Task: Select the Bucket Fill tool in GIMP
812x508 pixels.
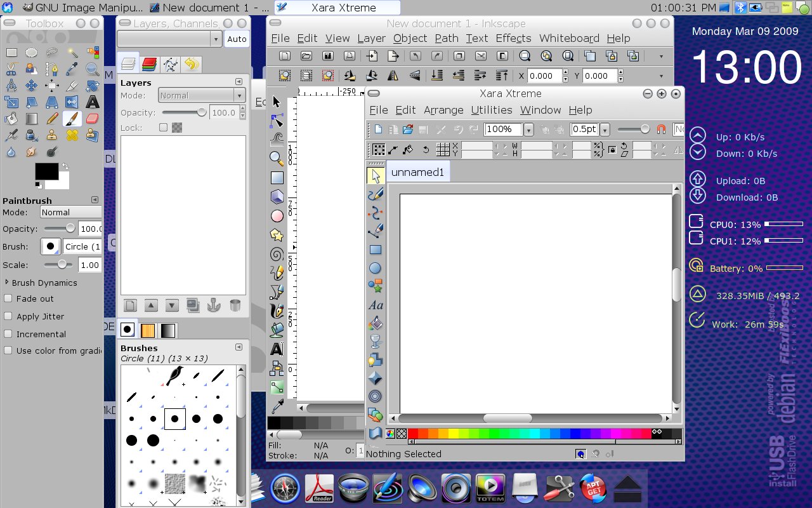Action: tap(11, 118)
